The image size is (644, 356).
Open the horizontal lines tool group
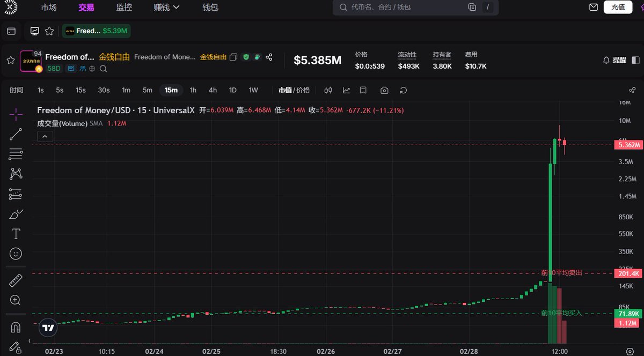click(x=16, y=154)
